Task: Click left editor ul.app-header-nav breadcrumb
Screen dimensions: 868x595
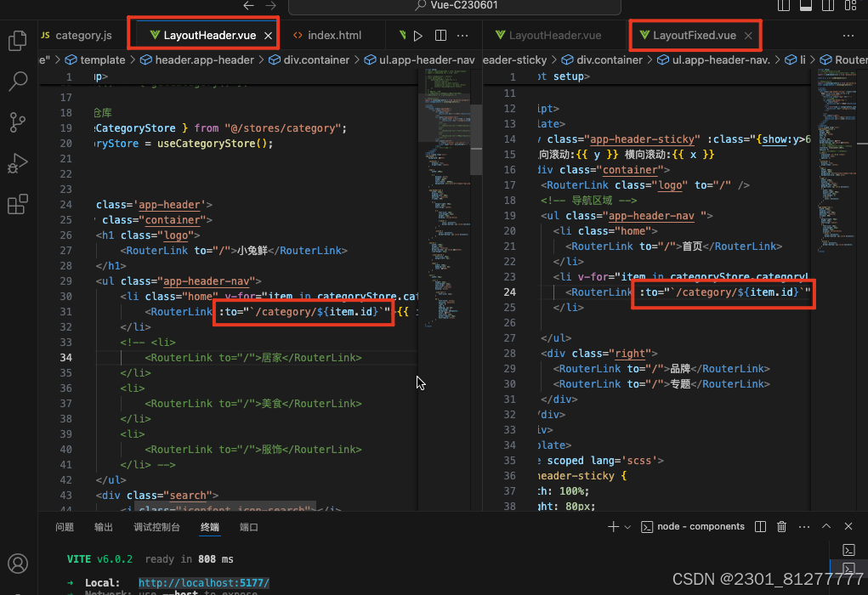Action: tap(420, 59)
